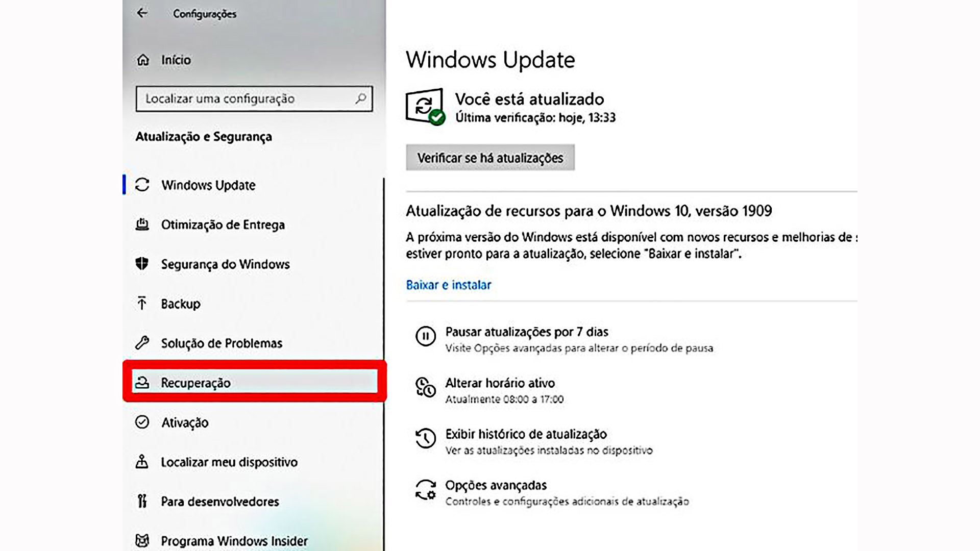
Task: Click the Início home icon
Action: tap(143, 60)
